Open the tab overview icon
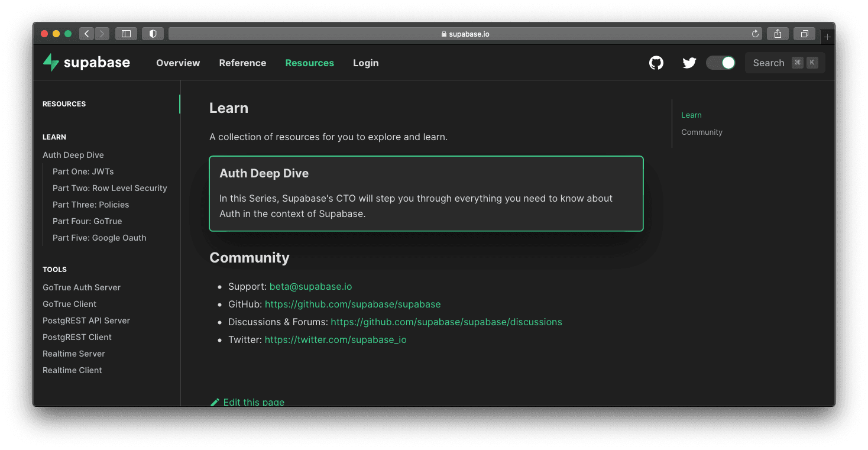Image resolution: width=868 pixels, height=450 pixels. pyautogui.click(x=804, y=34)
